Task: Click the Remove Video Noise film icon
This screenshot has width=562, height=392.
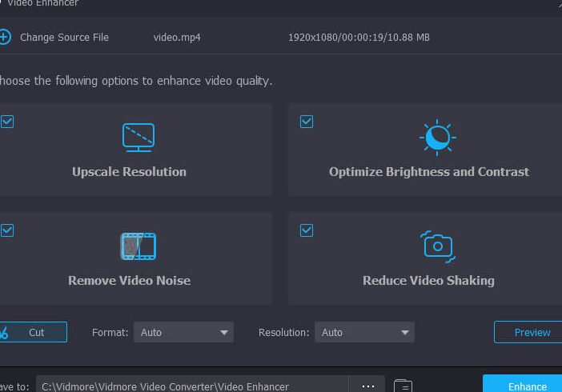Action: click(138, 246)
